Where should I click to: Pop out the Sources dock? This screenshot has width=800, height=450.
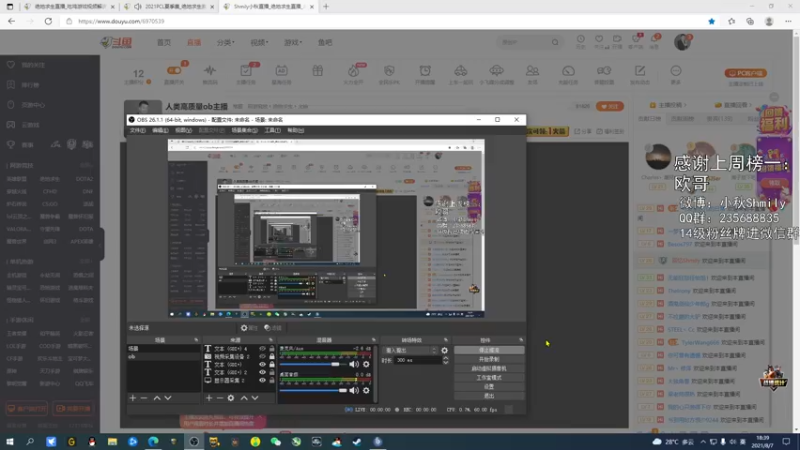(x=271, y=340)
